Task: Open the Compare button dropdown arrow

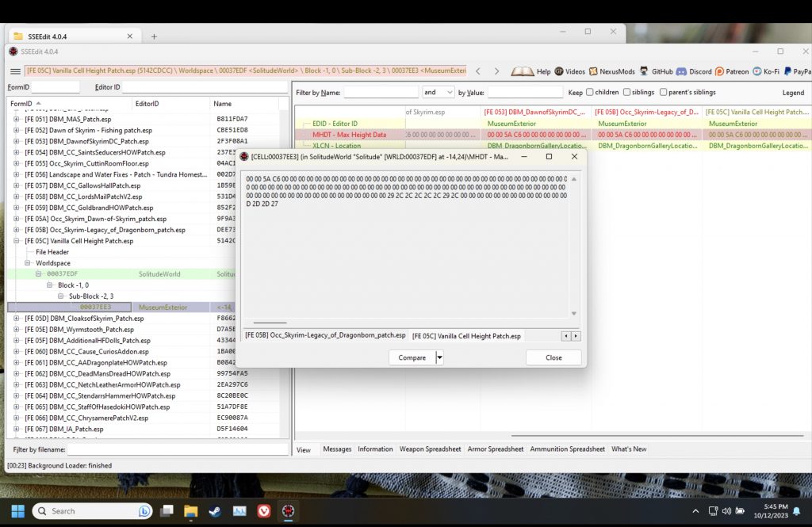Action: coord(439,357)
